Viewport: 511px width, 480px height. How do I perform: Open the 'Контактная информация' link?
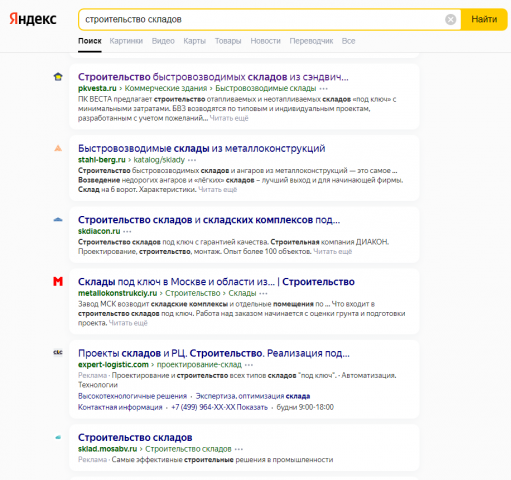120,407
